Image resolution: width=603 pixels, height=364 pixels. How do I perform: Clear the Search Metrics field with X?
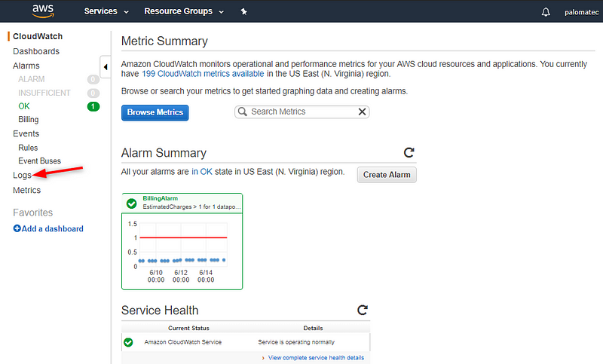(362, 112)
